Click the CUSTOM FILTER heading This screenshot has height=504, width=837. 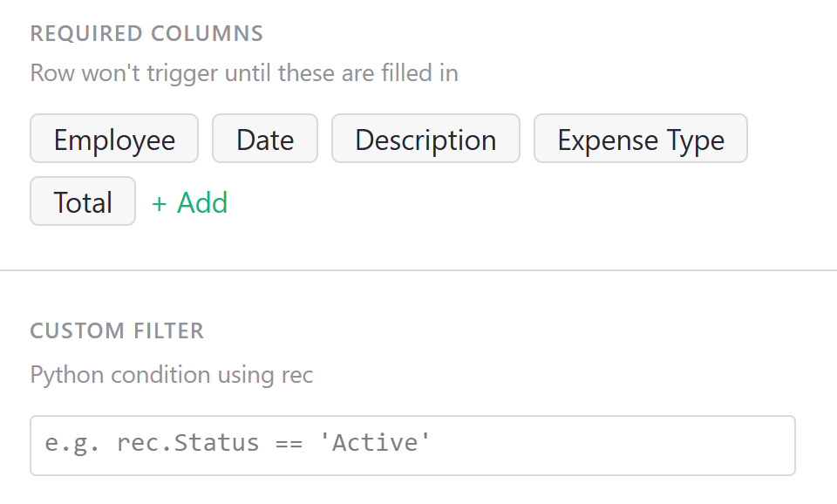[x=117, y=330]
